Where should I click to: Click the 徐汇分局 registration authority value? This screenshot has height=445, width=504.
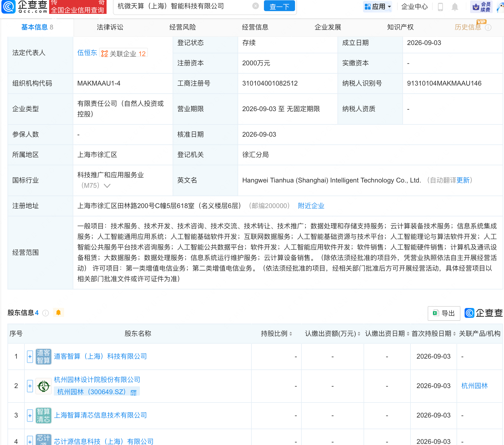(x=255, y=155)
